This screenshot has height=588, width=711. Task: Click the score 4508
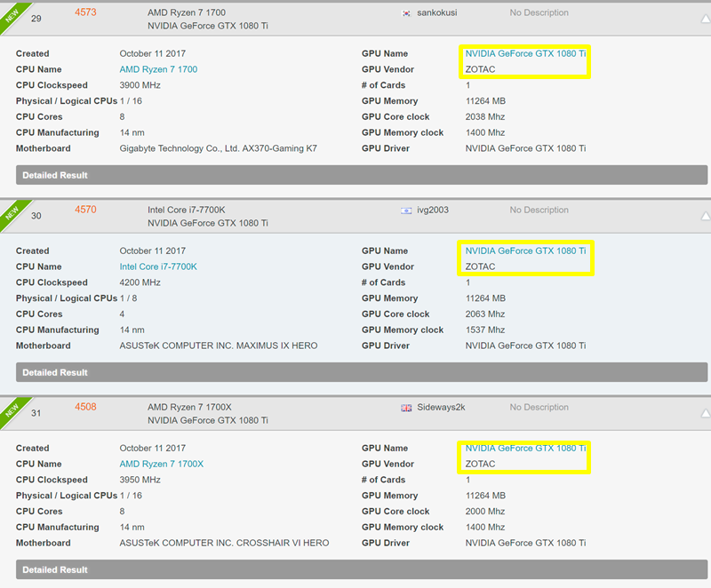pos(85,407)
